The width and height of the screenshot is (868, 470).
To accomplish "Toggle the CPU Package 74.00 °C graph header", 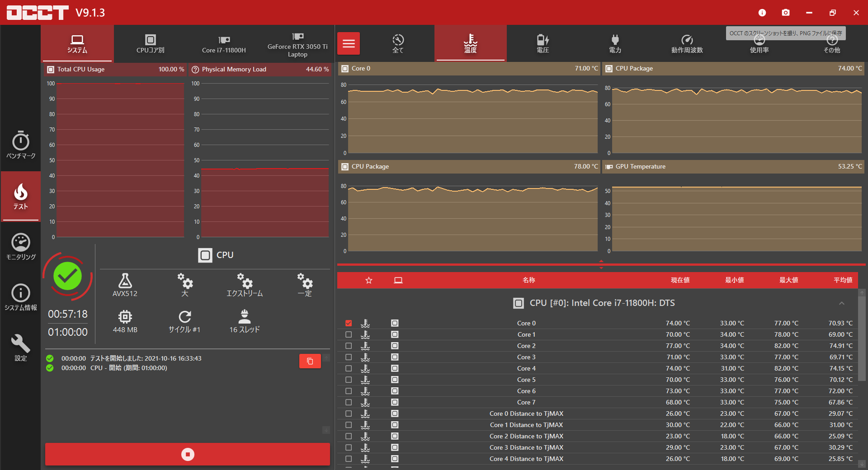I will [733, 68].
